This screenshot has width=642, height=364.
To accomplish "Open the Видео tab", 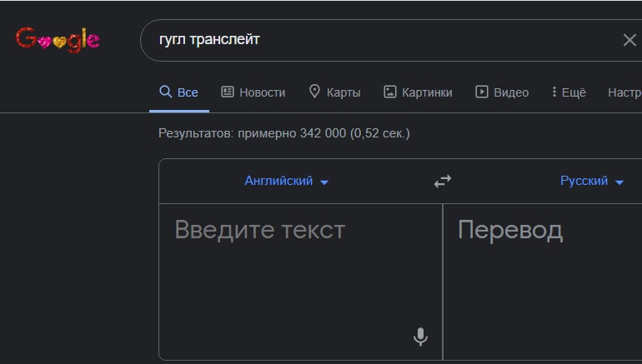I will coord(502,92).
